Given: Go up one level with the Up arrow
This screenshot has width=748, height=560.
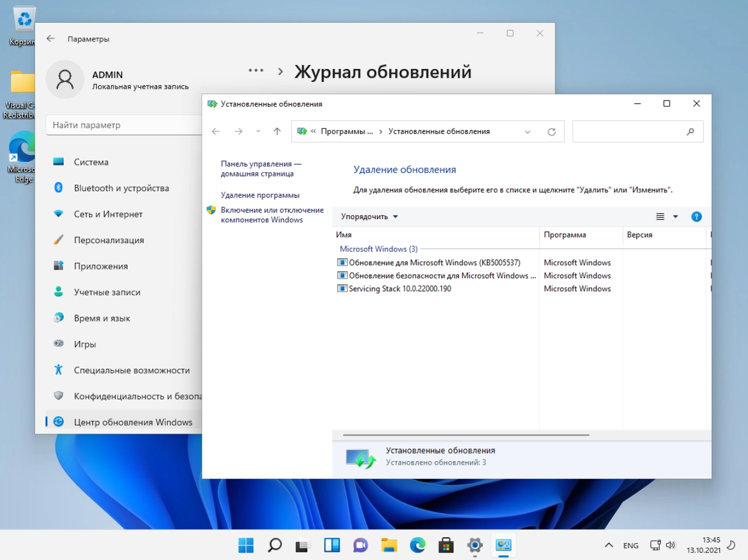Looking at the screenshot, I should pos(277,132).
